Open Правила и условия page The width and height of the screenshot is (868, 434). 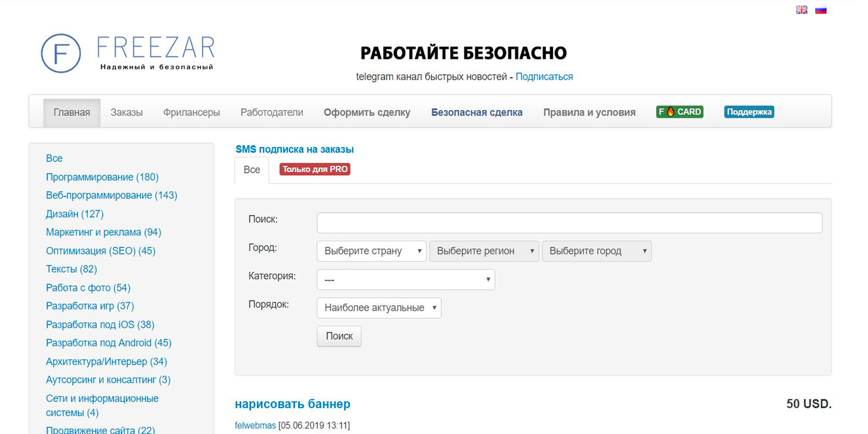pos(590,113)
